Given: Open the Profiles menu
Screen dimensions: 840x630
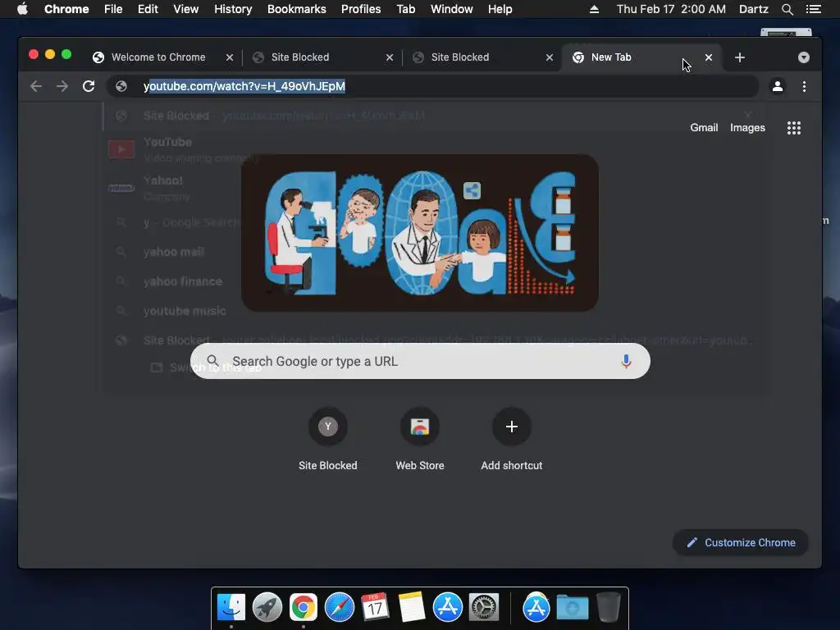Looking at the screenshot, I should pyautogui.click(x=361, y=9).
